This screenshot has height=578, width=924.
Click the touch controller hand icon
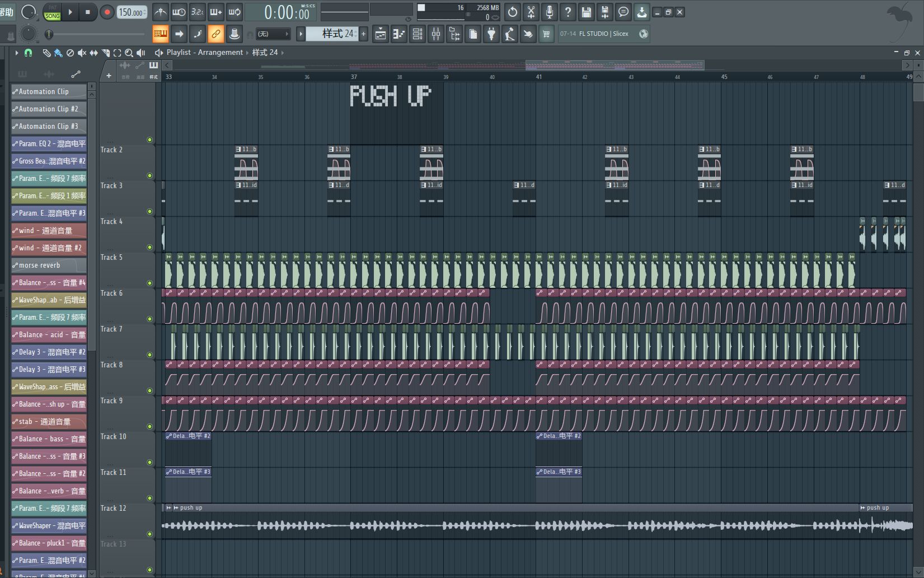pyautogui.click(x=528, y=34)
